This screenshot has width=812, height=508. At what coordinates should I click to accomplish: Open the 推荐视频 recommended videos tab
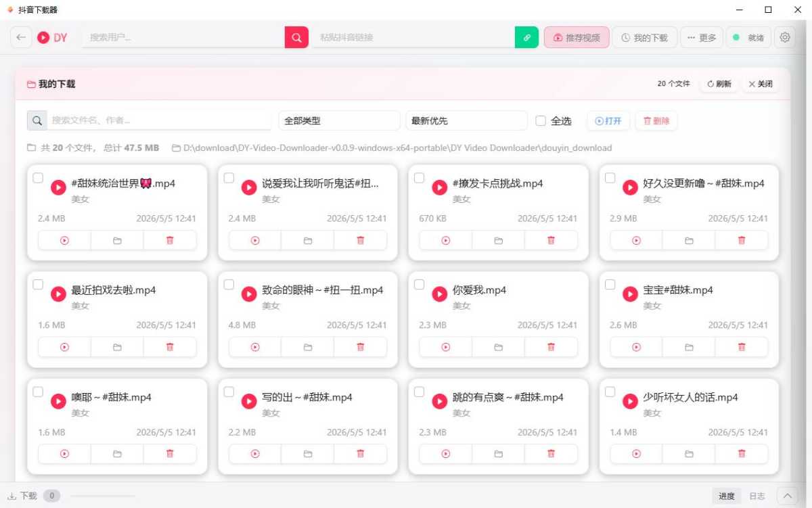[x=577, y=38]
